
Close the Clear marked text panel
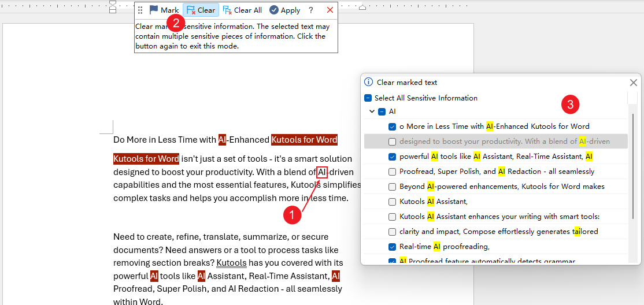pos(634,83)
